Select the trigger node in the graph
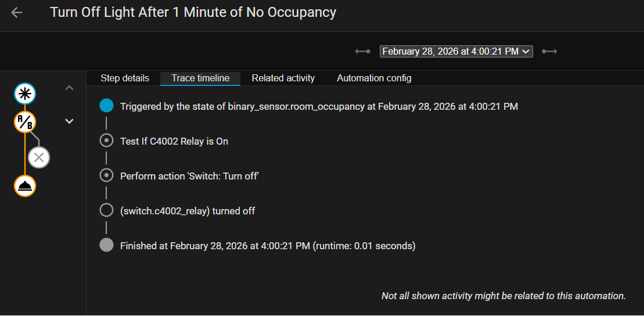644x316 pixels. pos(25,93)
